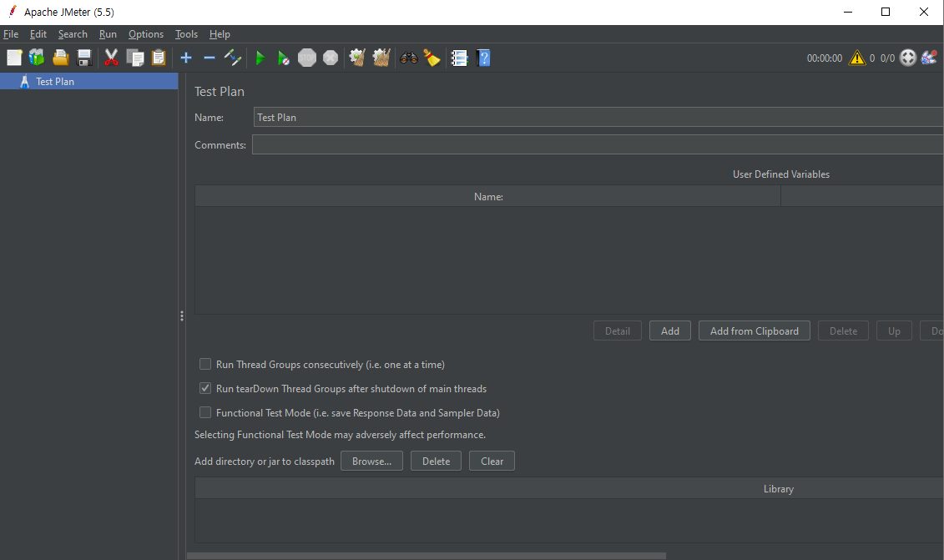Collapse all nodes with minus icon

click(209, 58)
